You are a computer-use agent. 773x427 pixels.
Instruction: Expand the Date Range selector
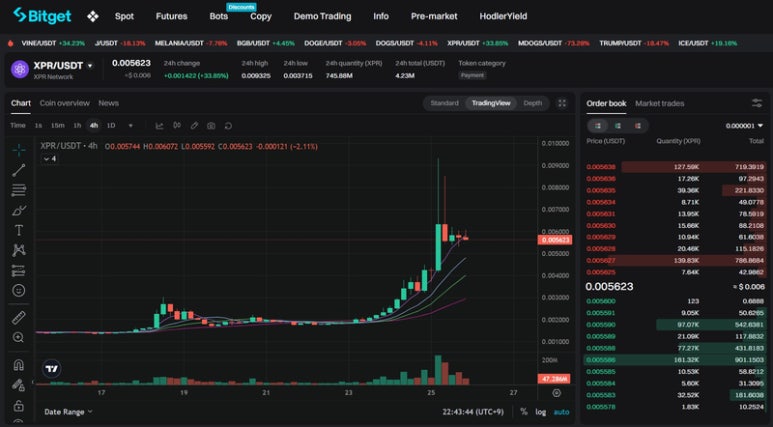point(68,412)
